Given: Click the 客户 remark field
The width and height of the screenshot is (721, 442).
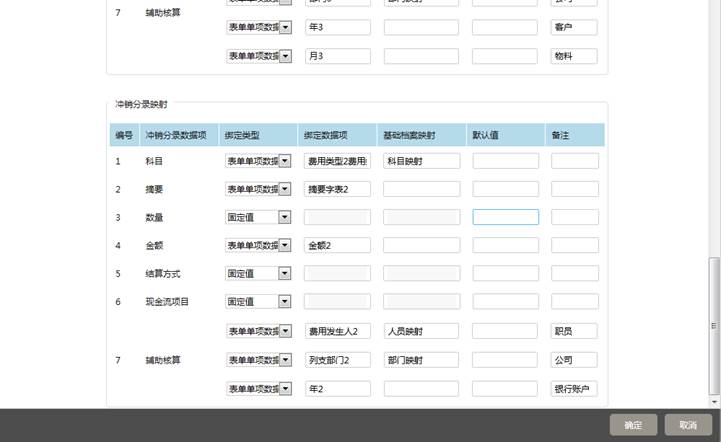Looking at the screenshot, I should tap(574, 28).
